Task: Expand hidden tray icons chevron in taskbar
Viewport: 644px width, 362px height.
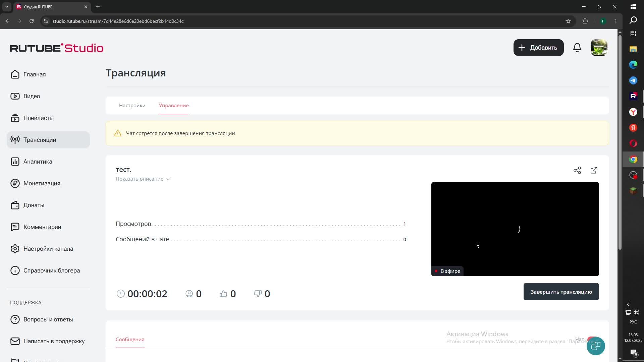Action: coord(628,304)
